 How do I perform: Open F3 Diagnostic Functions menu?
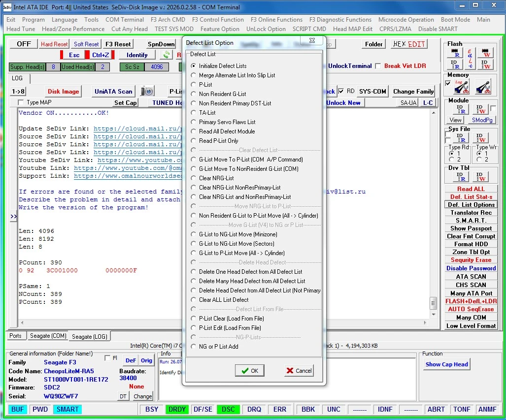pos(340,20)
